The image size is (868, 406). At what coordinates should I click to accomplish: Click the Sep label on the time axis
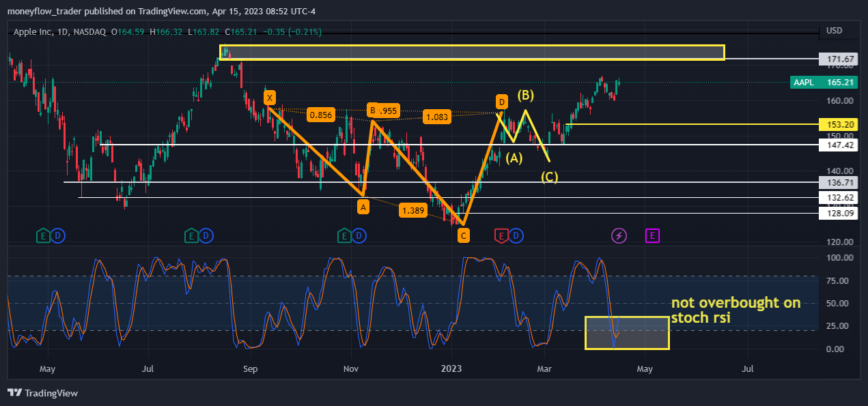(250, 369)
